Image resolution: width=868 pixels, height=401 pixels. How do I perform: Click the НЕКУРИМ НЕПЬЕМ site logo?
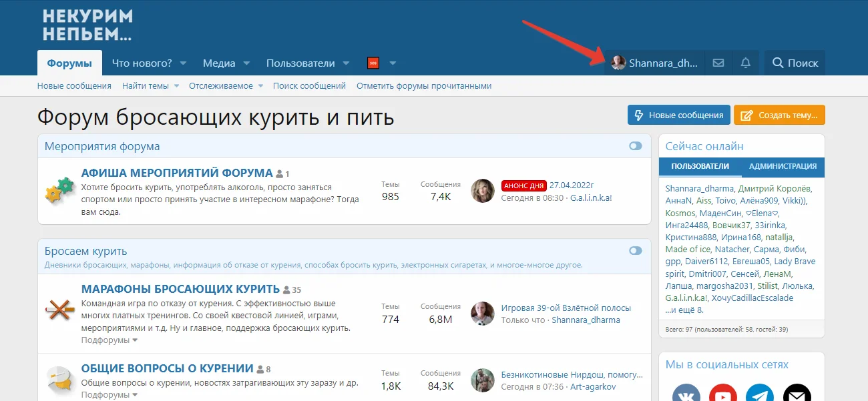click(87, 25)
